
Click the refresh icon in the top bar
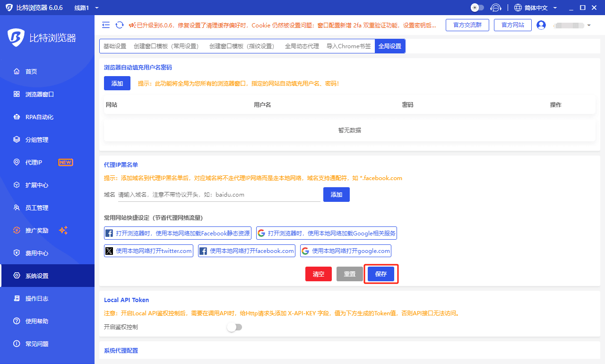pyautogui.click(x=120, y=25)
